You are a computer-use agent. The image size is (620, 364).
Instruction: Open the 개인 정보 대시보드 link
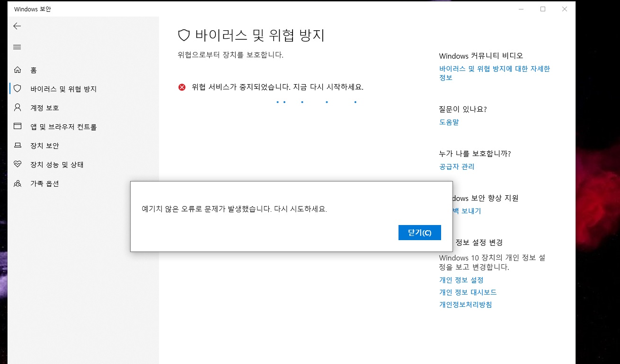pyautogui.click(x=468, y=292)
